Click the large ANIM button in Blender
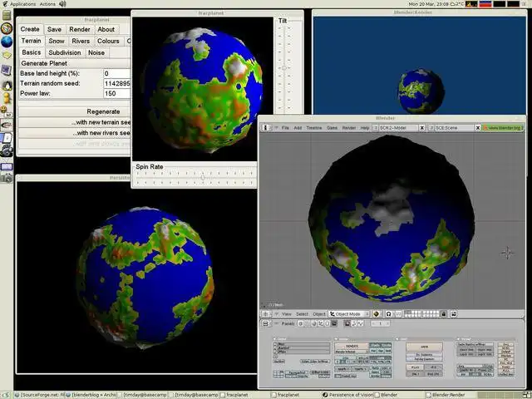 coord(424,347)
